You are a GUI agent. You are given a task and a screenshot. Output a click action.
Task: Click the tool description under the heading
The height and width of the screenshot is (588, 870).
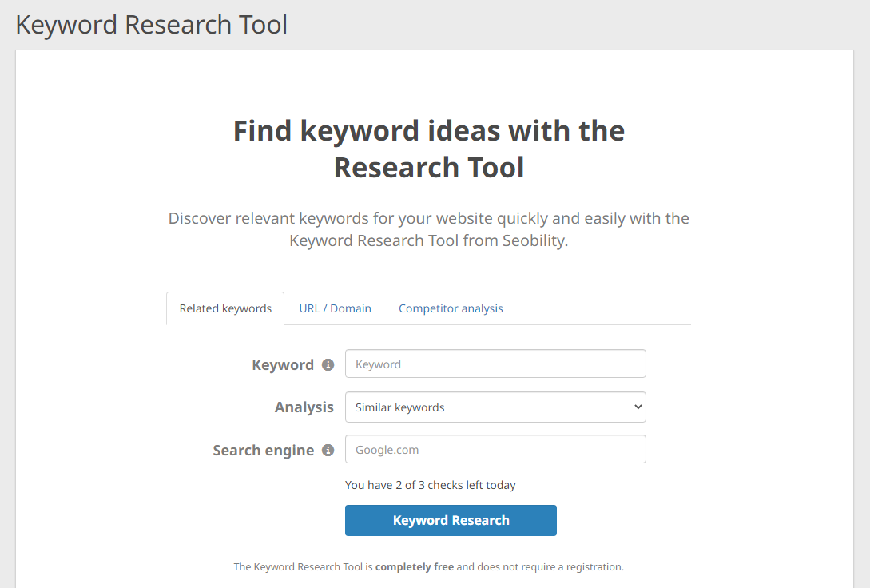click(x=428, y=229)
